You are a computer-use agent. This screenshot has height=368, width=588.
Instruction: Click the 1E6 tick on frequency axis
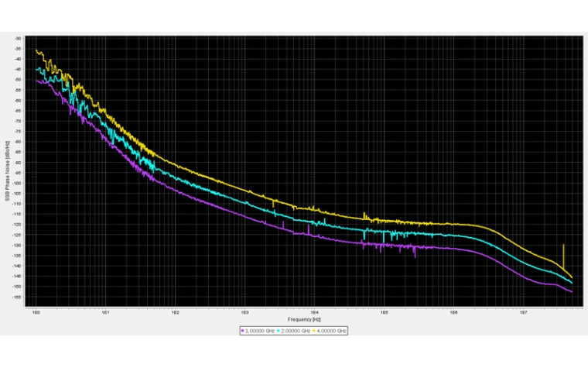(x=453, y=314)
